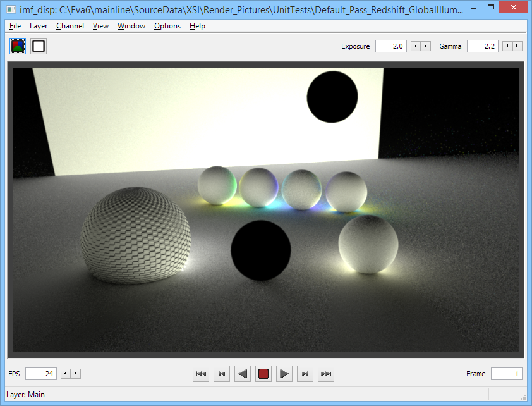
Task: Open the Help menu
Action: tap(197, 26)
